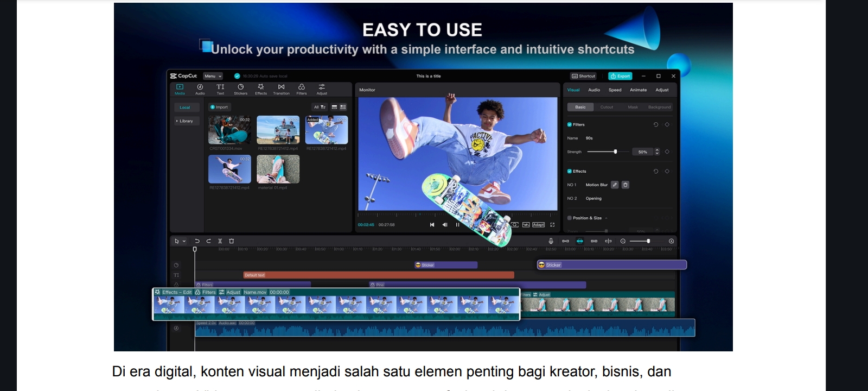Screen dimensions: 868x391
Task: Click the Strength 50% value field
Action: (643, 152)
